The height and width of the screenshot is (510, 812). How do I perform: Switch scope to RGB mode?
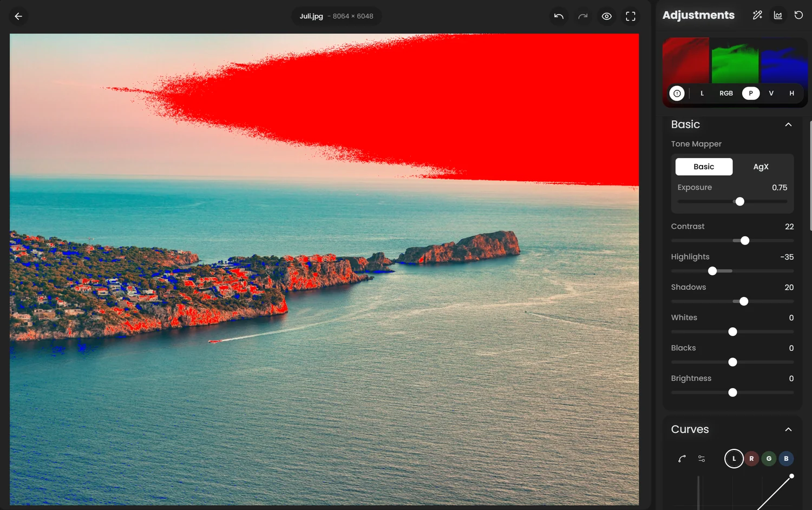[726, 93]
